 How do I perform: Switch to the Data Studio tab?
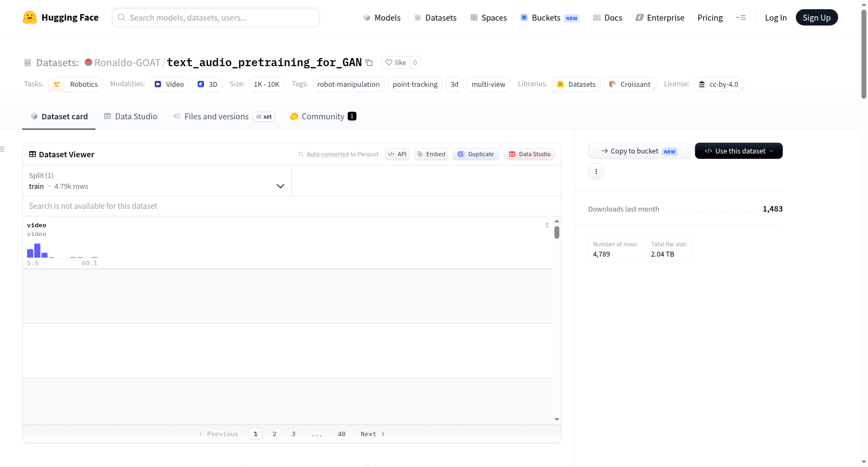(x=130, y=116)
